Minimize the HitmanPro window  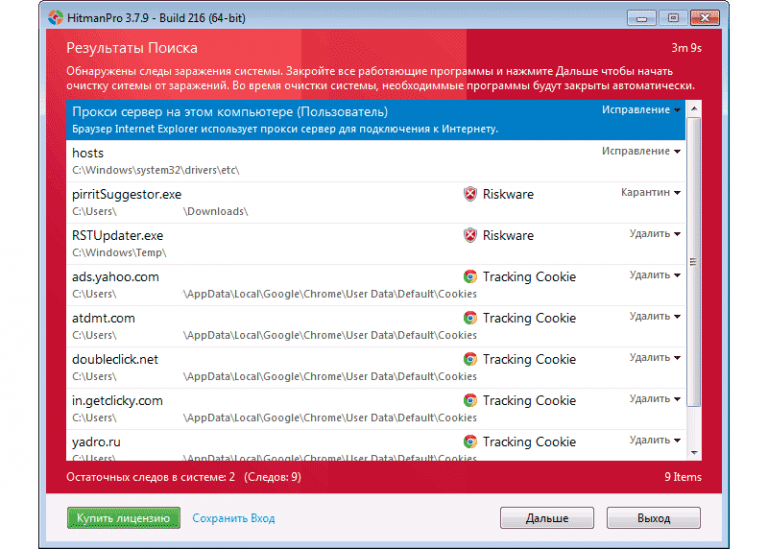point(642,18)
